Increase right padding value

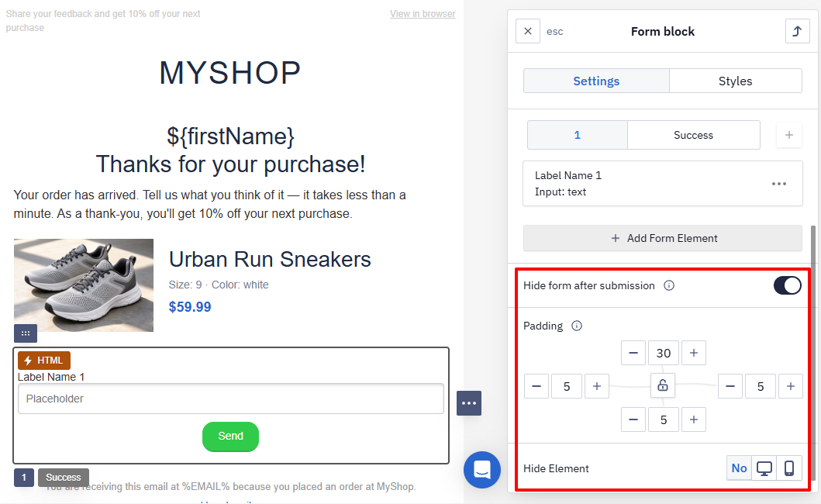791,387
